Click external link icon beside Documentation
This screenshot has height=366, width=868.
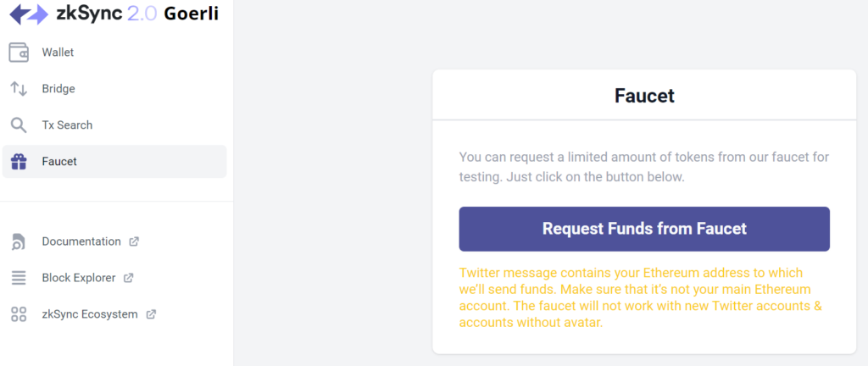pyautogui.click(x=134, y=241)
